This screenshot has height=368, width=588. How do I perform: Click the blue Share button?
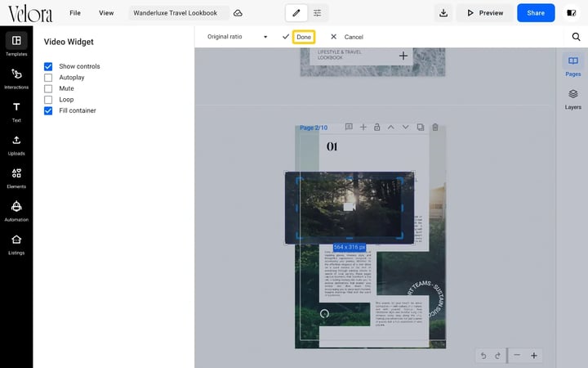[x=536, y=13]
